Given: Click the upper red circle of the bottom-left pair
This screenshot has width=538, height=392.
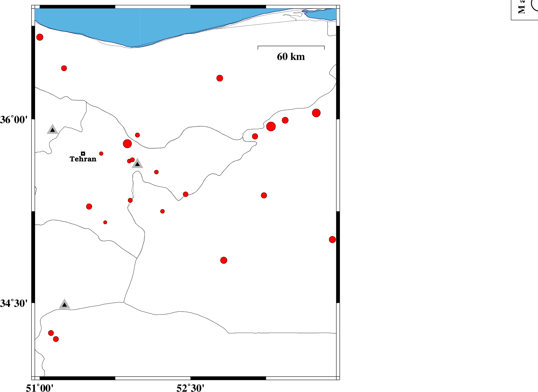Looking at the screenshot, I should click(51, 333).
